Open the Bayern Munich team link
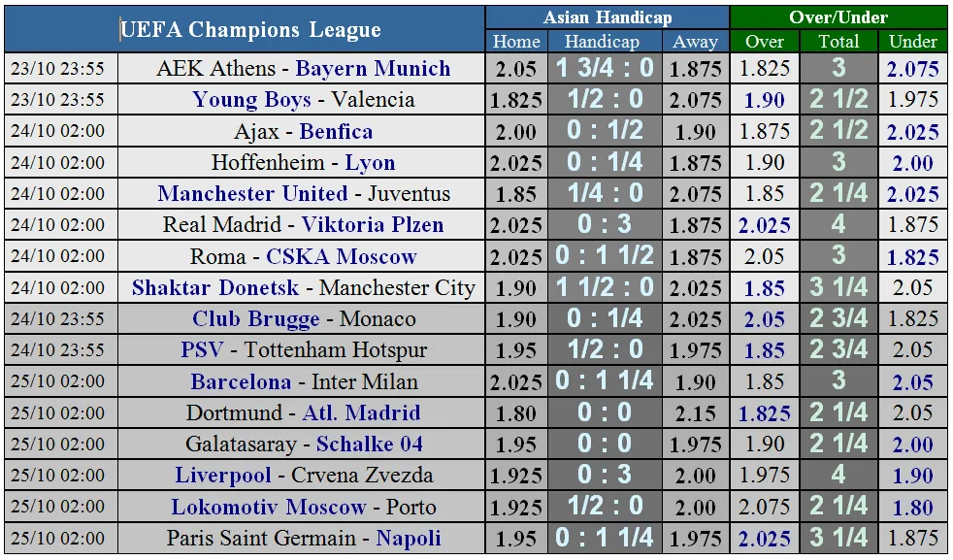 373,69
